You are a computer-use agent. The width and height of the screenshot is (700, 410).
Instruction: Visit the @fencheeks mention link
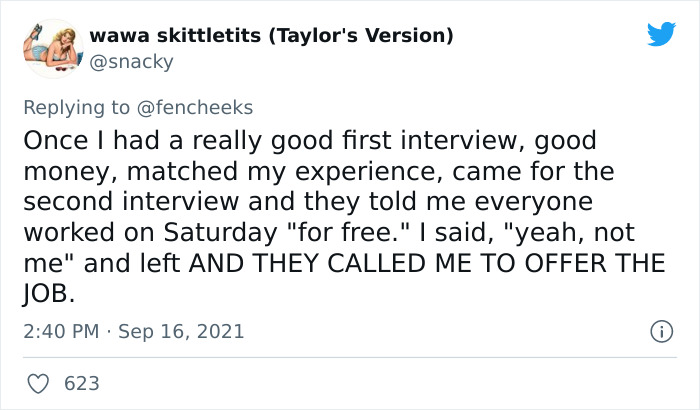pos(195,108)
